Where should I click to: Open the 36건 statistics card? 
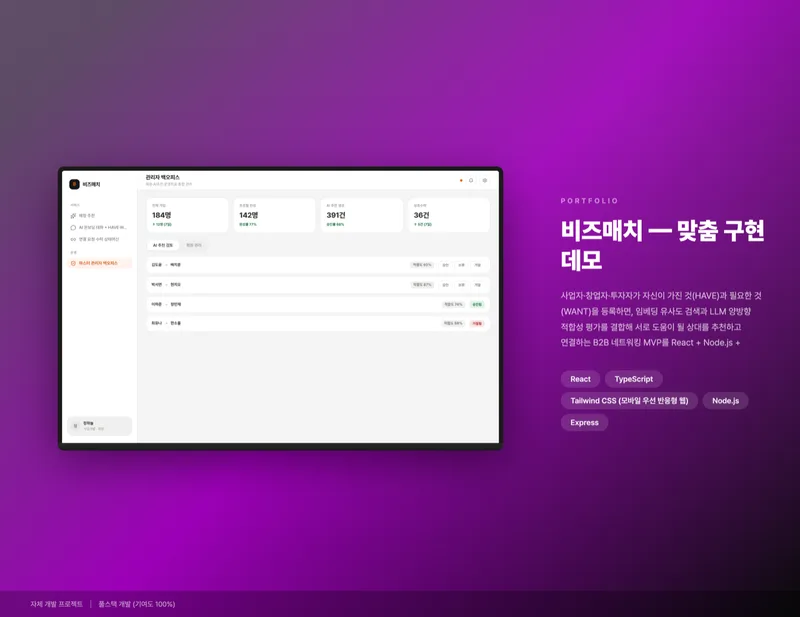click(x=449, y=215)
